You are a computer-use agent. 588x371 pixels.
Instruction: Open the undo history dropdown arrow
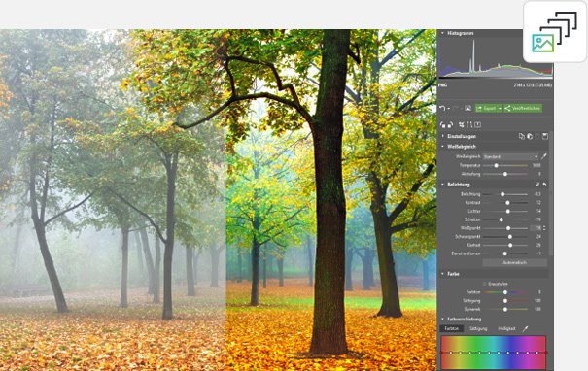(448, 109)
